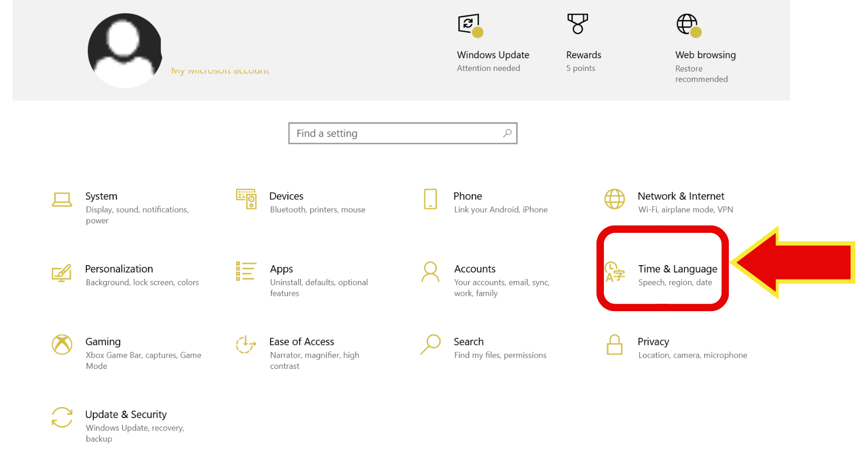868x453 pixels.
Task: Open Network & Internet title
Action: coord(681,196)
